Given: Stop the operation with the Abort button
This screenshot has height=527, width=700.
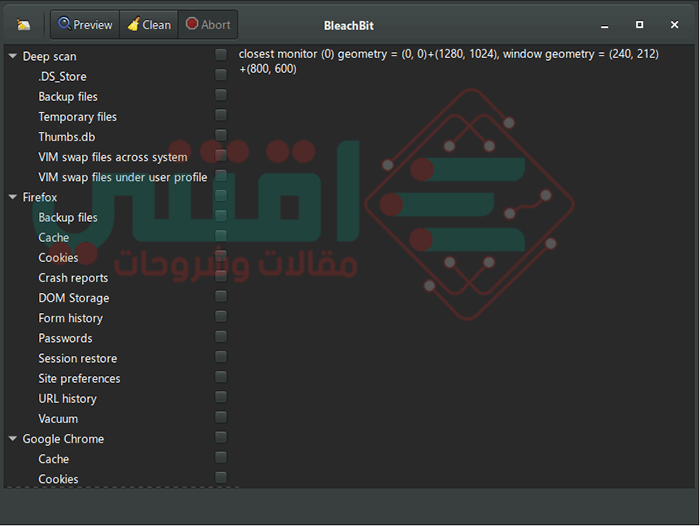Looking at the screenshot, I should point(208,25).
